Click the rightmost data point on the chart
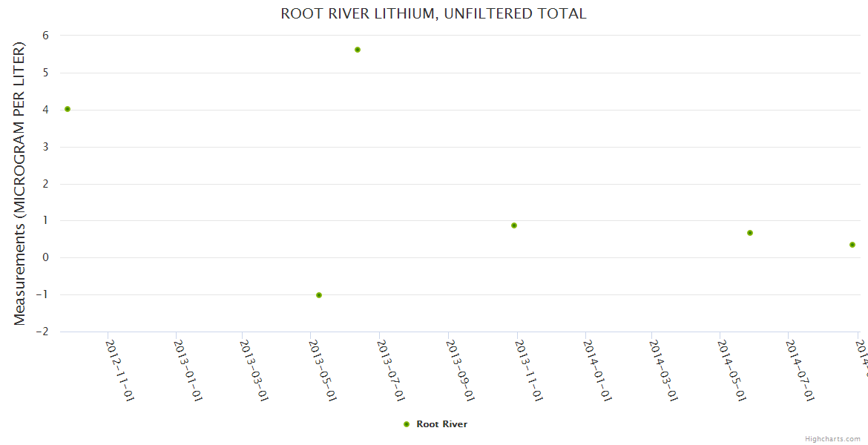The image size is (868, 445). point(852,245)
